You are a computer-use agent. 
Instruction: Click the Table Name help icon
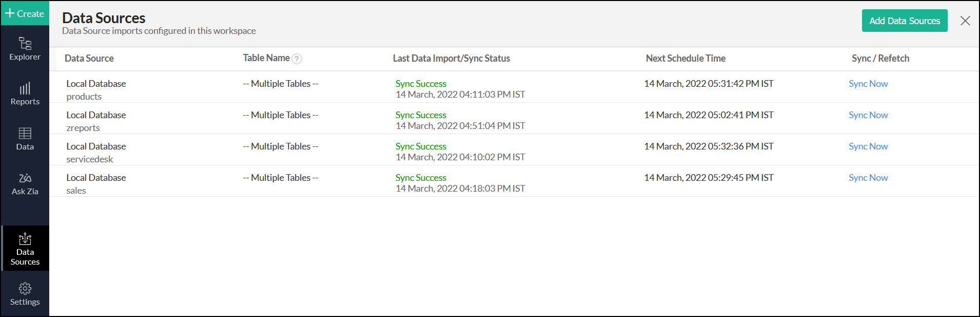297,59
